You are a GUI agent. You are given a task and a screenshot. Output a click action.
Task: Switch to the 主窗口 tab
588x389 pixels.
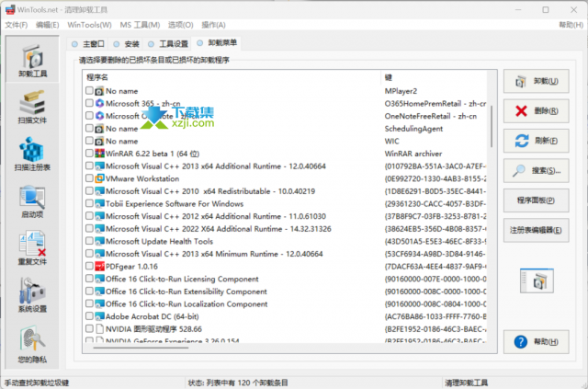pyautogui.click(x=88, y=44)
